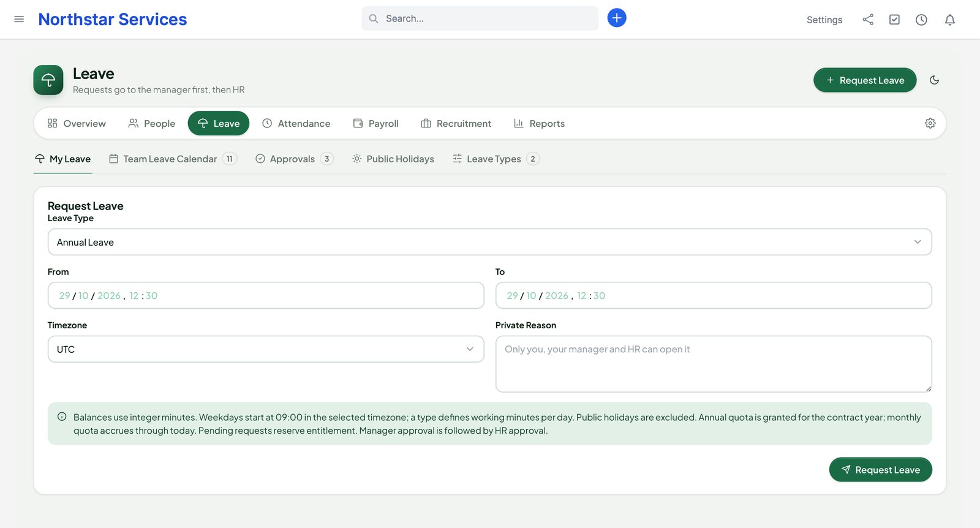
Task: Switch to Approvals tab
Action: coord(294,159)
